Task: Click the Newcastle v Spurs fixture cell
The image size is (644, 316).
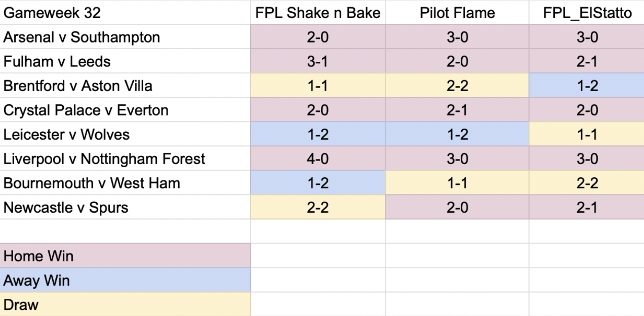Action: (x=125, y=207)
